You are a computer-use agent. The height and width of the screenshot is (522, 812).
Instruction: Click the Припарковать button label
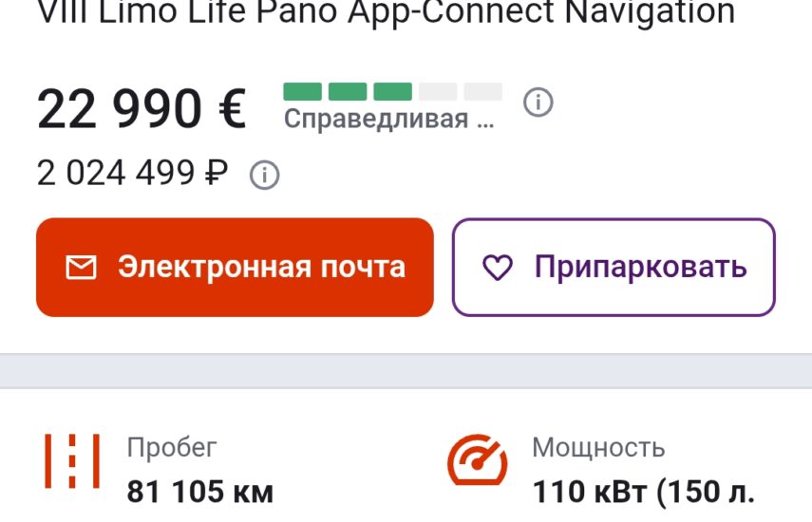coord(641,268)
